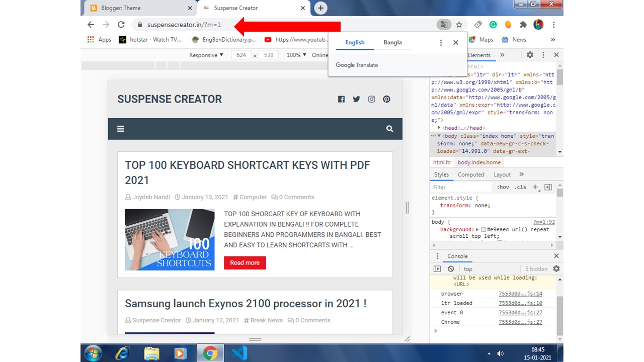Open the Joydeb Nandi author link
The height and width of the screenshot is (362, 644).
click(x=151, y=197)
